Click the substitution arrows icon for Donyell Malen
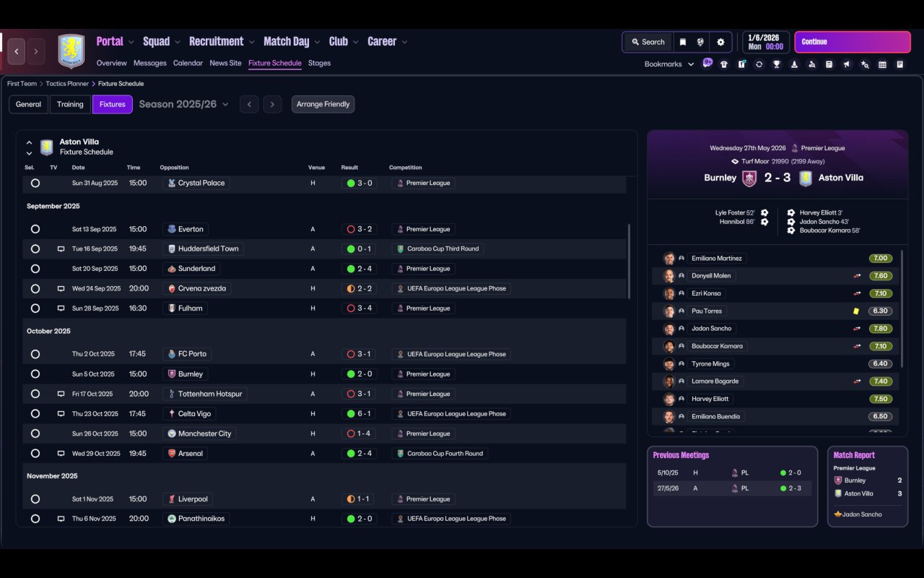The height and width of the screenshot is (578, 924). click(858, 276)
